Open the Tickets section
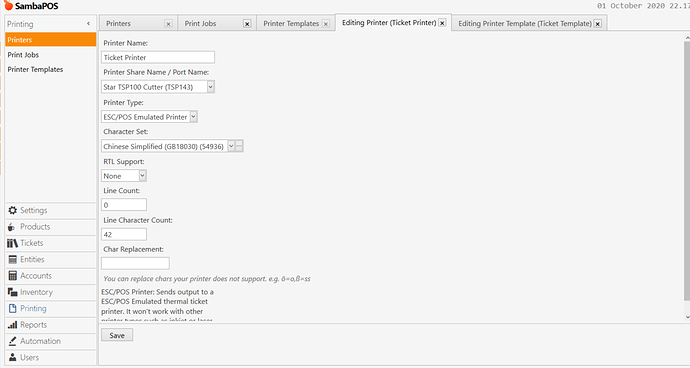The image size is (690, 368). pos(51,243)
